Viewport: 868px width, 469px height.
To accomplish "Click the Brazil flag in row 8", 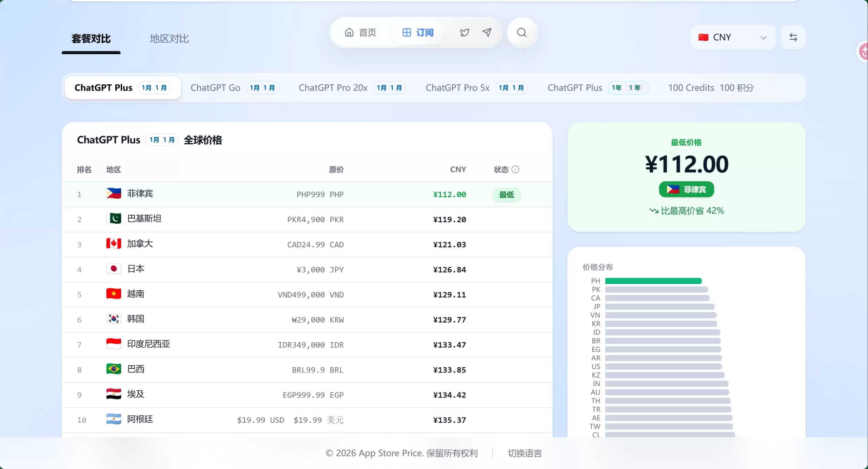I will click(114, 369).
